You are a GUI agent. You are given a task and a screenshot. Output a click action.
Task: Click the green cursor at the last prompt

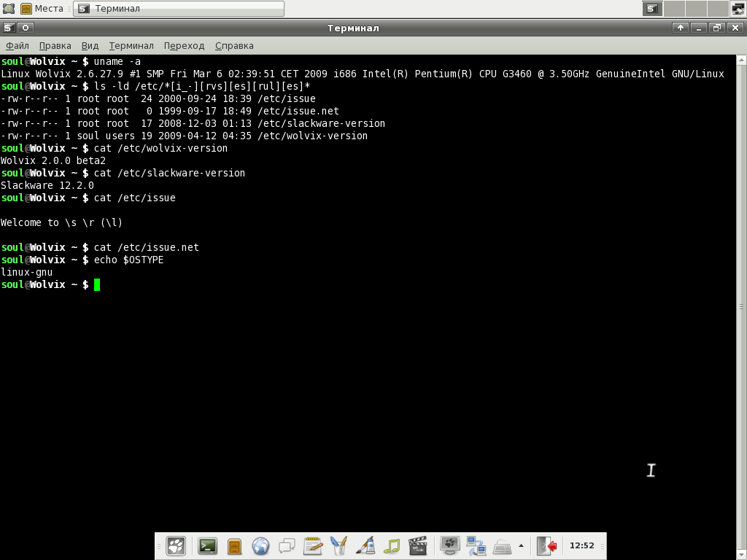97,285
